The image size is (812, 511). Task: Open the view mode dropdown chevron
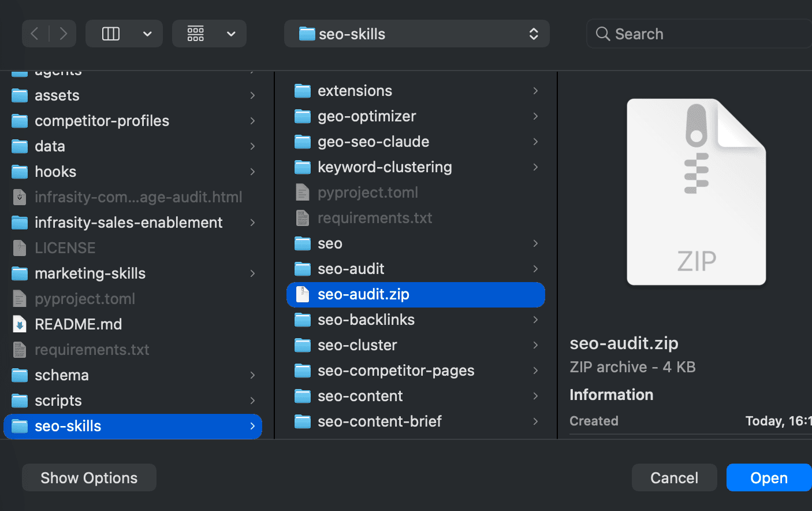point(148,34)
